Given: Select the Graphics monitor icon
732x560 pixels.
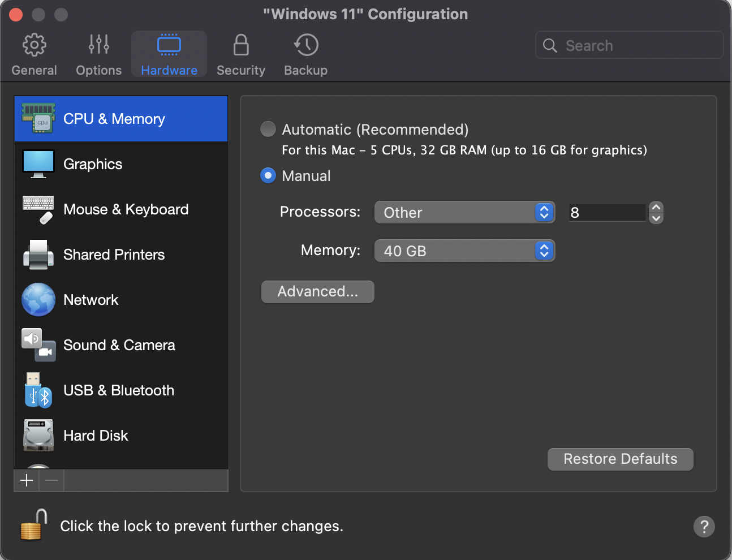Looking at the screenshot, I should click(x=38, y=164).
